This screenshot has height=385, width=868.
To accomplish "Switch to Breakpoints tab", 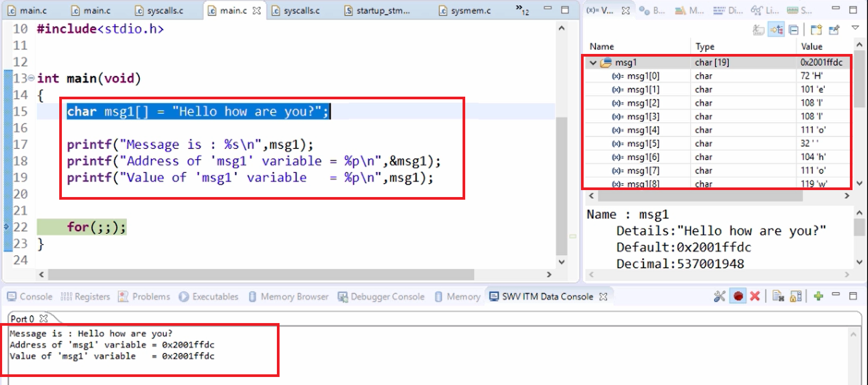I will (x=652, y=10).
